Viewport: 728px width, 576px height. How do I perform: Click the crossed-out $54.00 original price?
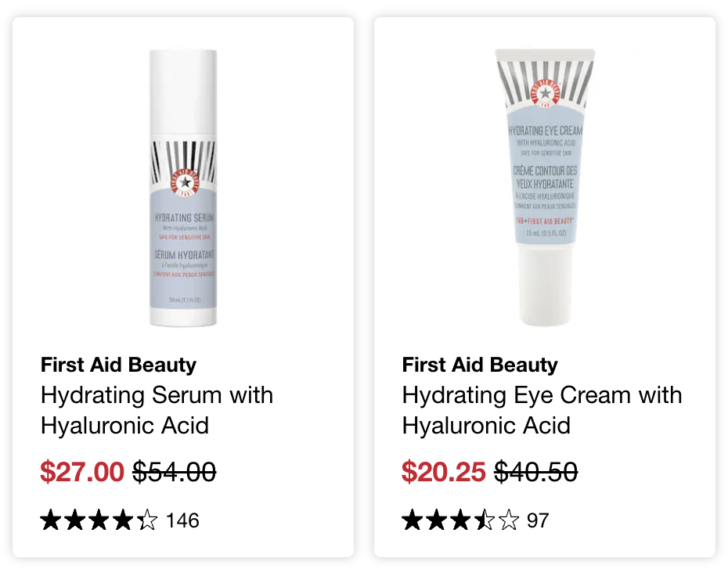point(175,472)
